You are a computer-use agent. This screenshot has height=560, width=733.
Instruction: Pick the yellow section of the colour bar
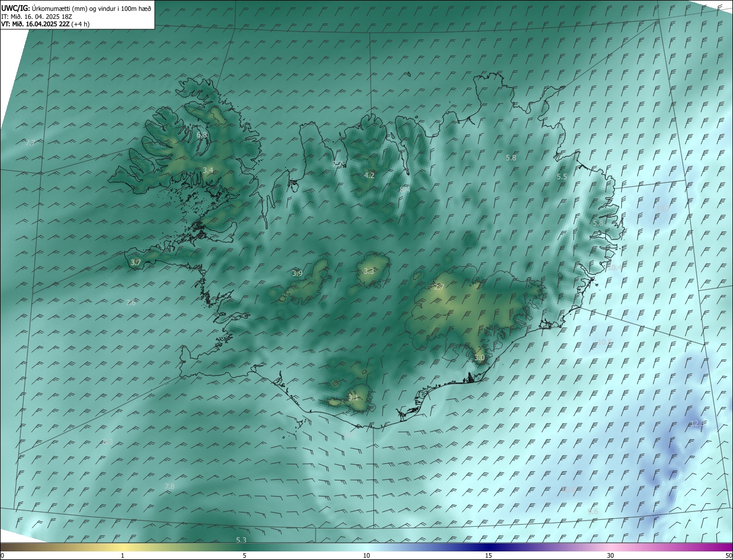[x=123, y=547]
